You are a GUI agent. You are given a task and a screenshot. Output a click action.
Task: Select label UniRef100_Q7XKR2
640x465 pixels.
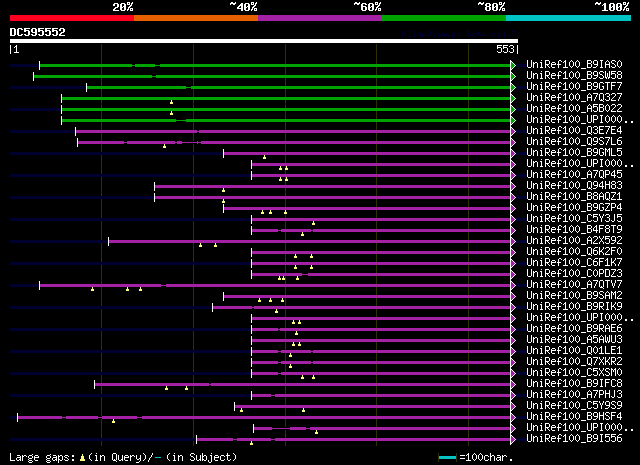(x=574, y=362)
